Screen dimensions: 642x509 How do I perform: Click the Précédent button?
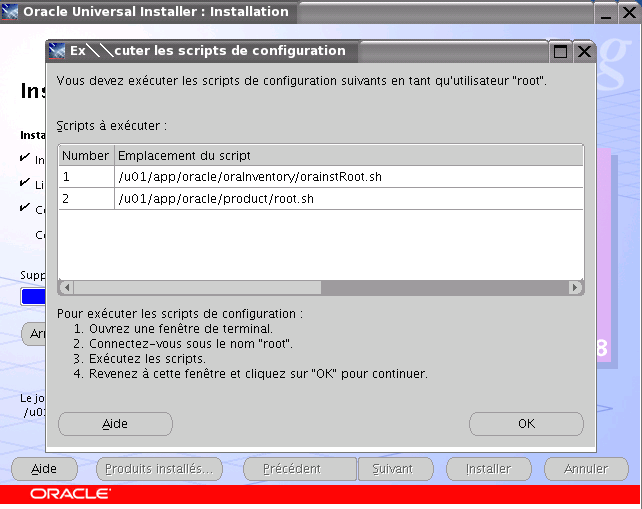300,469
